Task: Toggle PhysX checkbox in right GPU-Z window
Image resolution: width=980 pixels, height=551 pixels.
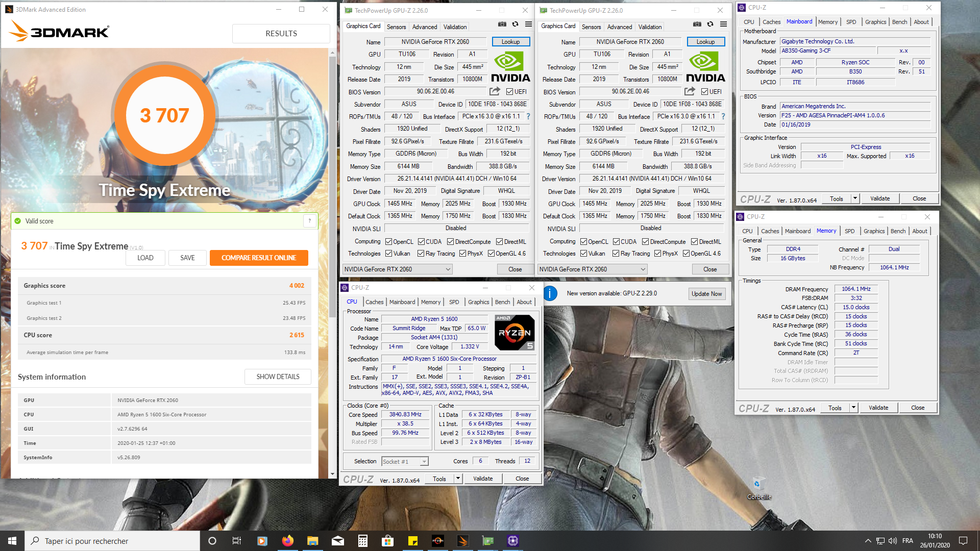Action: (657, 254)
